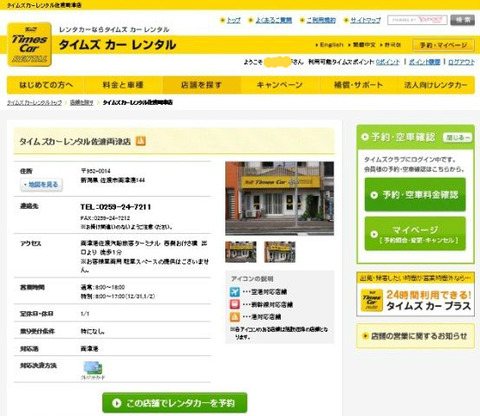Click the Times Car Rental logo
Viewport: 480px width, 416px height.
click(29, 44)
